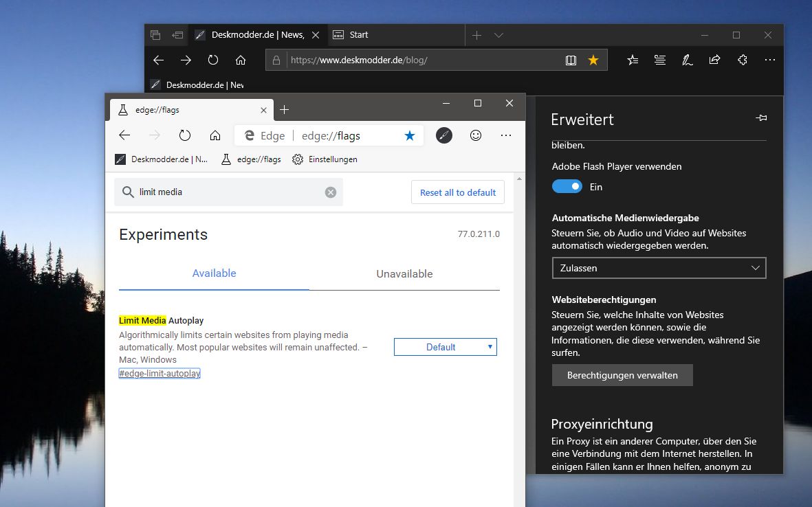Screen dimensions: 812x507
Task: Open the profile avatar in Chromium Edge
Action: point(443,135)
